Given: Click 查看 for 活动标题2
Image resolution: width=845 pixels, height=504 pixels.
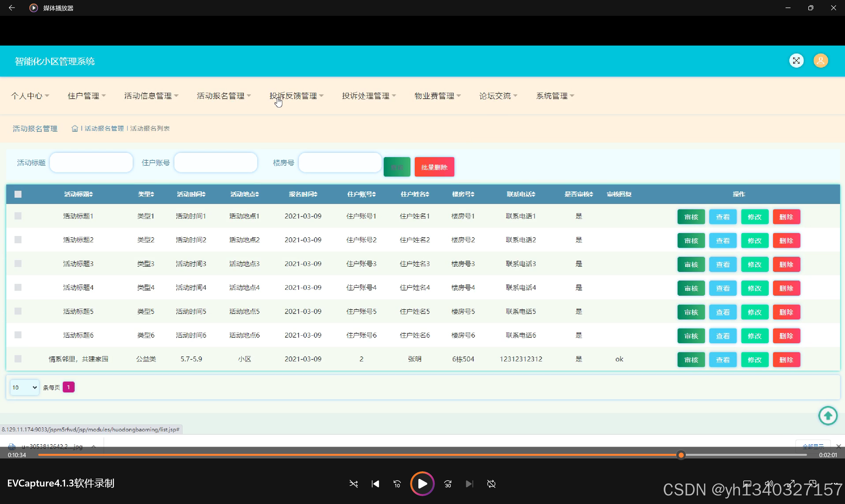Looking at the screenshot, I should 723,241.
